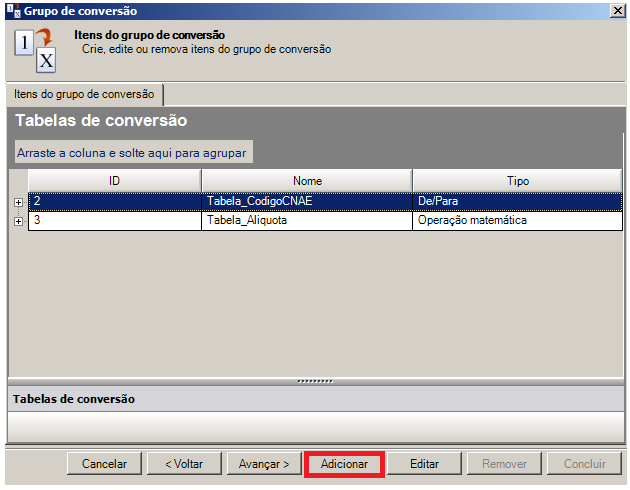Viewport: 630px width, 490px height.
Task: Sort by the Tipo column header
Action: (518, 181)
